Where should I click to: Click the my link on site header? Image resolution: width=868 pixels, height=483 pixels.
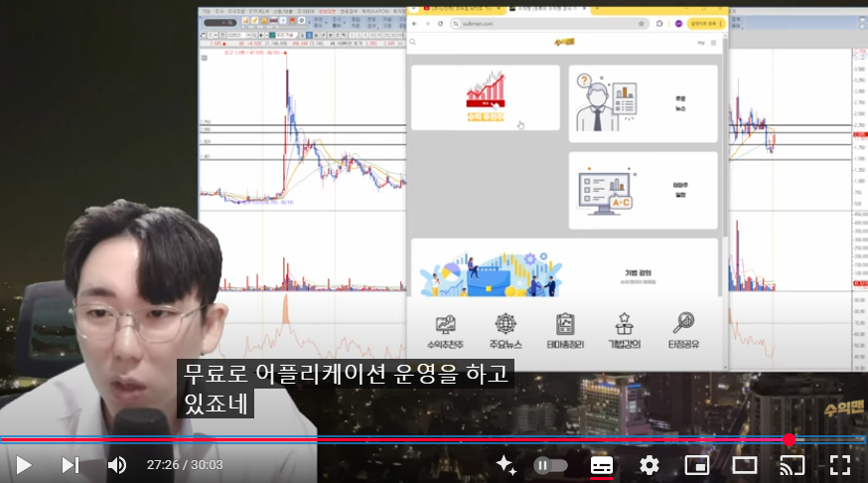(701, 43)
